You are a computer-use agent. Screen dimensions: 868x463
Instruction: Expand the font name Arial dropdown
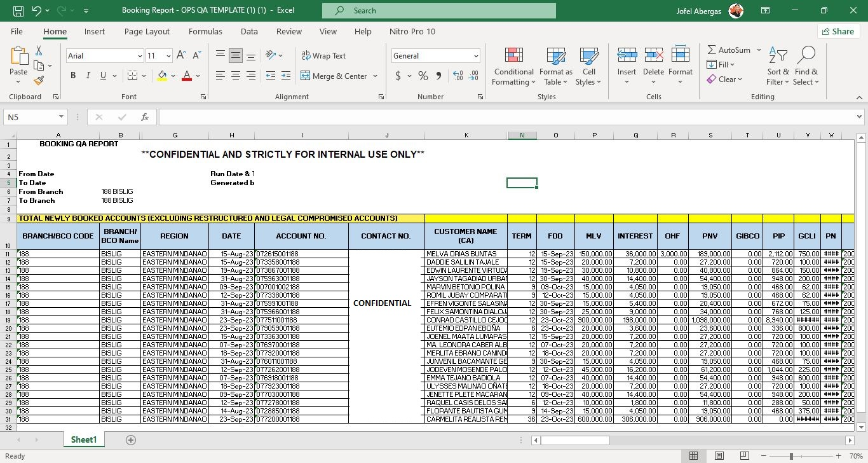pyautogui.click(x=140, y=56)
